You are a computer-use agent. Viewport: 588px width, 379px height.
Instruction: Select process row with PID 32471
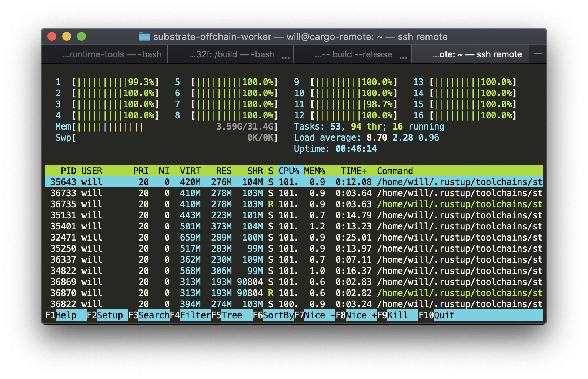294,238
